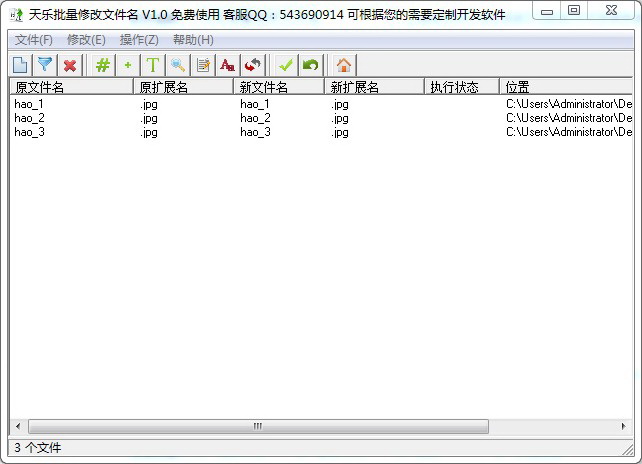Image resolution: width=642 pixels, height=464 pixels.
Task: Click the red X delete icon
Action: click(x=70, y=65)
